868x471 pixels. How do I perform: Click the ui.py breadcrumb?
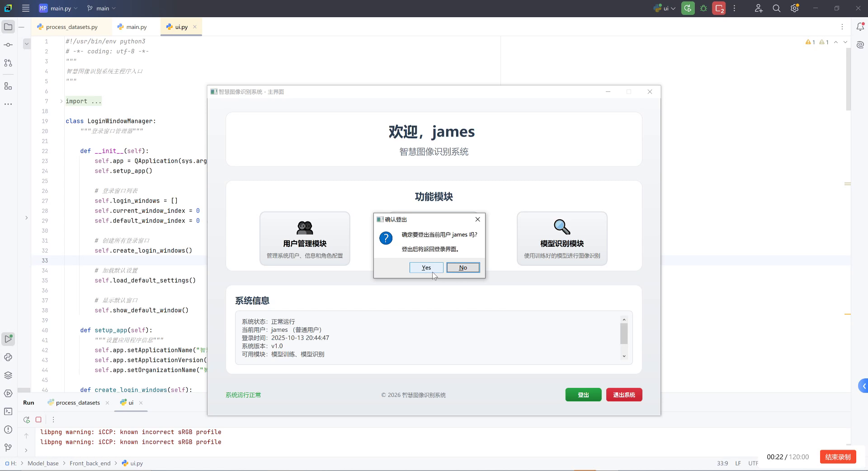132,463
